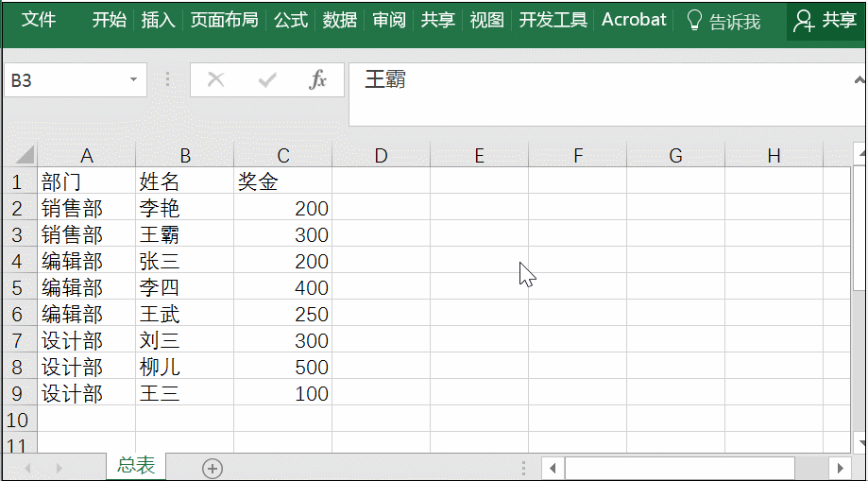Select column D header

tap(381, 156)
